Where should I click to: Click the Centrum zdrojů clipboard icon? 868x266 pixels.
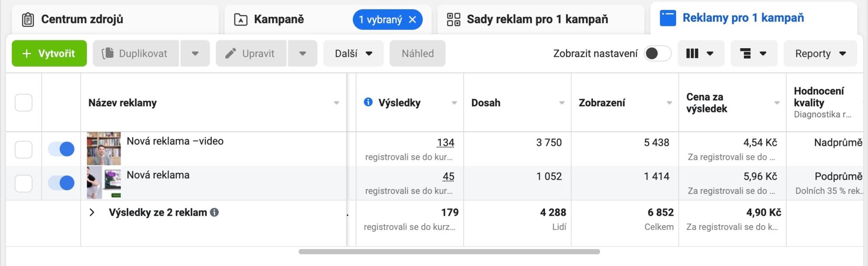tap(28, 20)
